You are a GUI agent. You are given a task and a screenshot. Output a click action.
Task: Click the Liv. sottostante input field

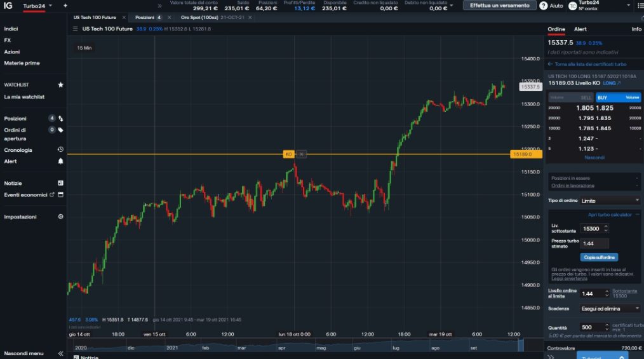pyautogui.click(x=591, y=228)
